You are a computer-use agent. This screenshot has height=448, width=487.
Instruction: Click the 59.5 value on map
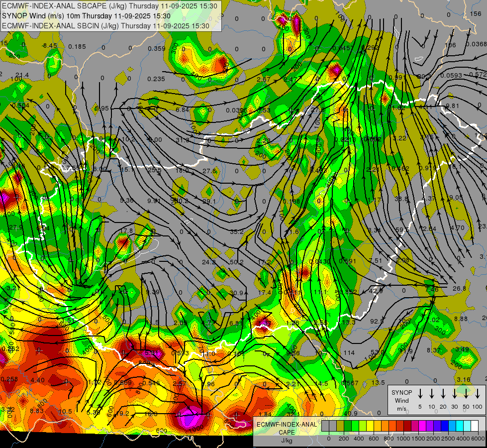coord(403,229)
